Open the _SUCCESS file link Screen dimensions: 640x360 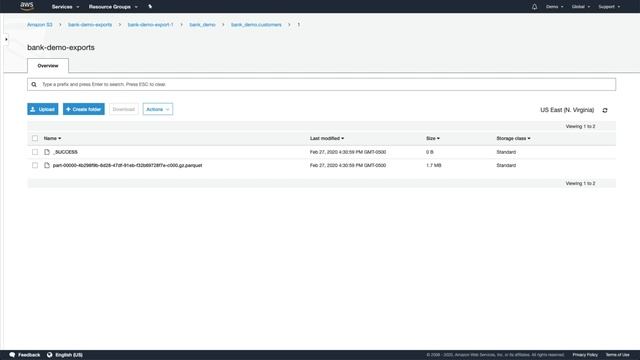pyautogui.click(x=65, y=152)
